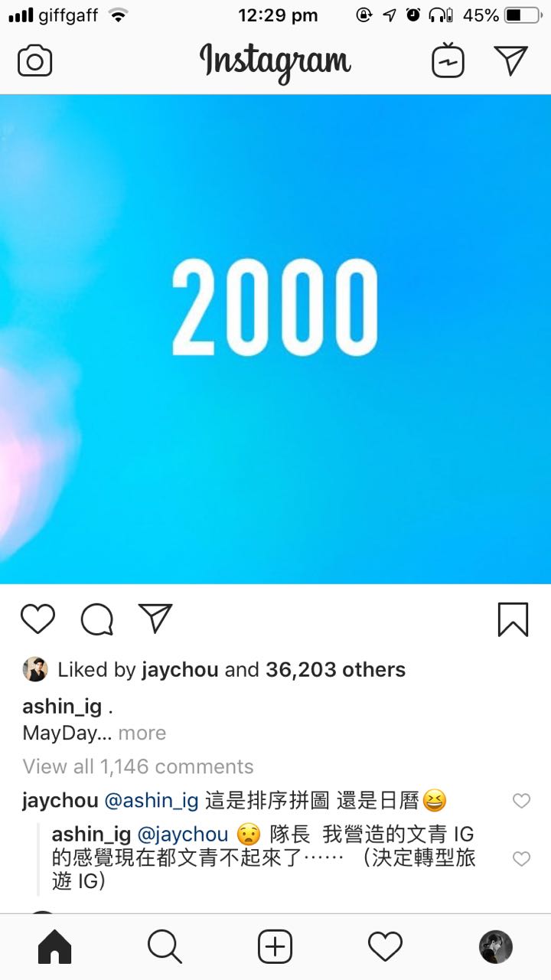The image size is (551, 980).
Task: Open Activity heart tab in bottom bar
Action: point(385,947)
